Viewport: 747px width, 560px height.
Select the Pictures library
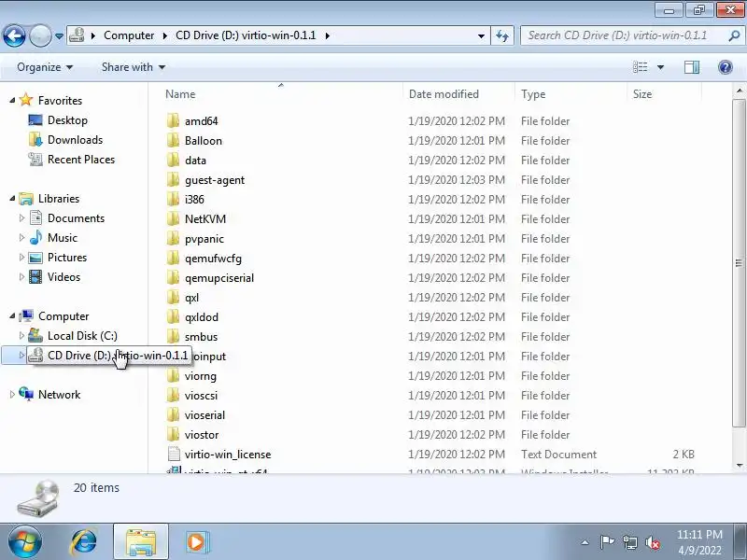click(x=67, y=258)
